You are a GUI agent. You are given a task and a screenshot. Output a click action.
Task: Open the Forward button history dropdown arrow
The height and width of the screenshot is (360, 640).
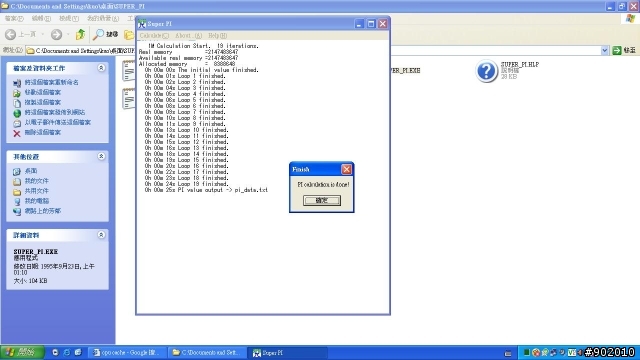click(68, 34)
